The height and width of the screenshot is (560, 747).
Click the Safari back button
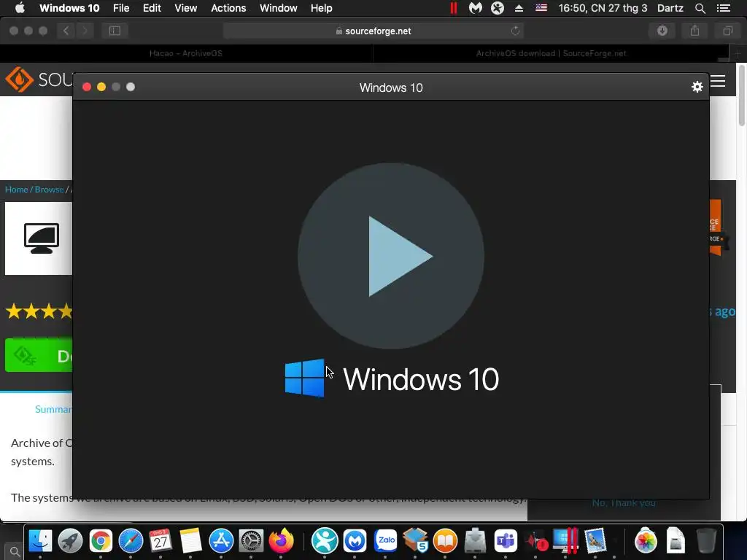pos(66,31)
